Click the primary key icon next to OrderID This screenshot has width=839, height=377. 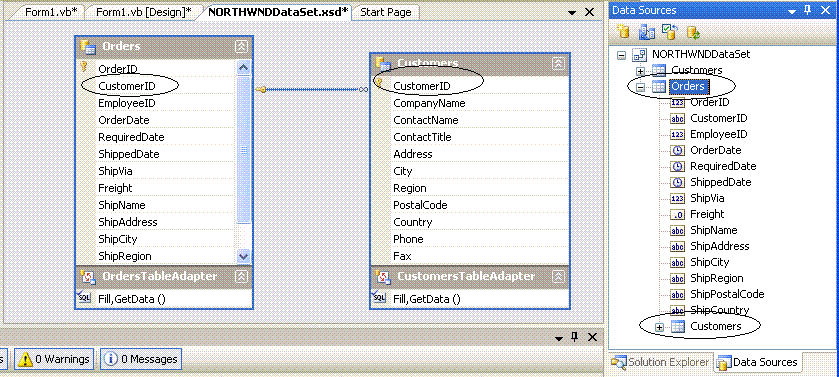(x=83, y=67)
